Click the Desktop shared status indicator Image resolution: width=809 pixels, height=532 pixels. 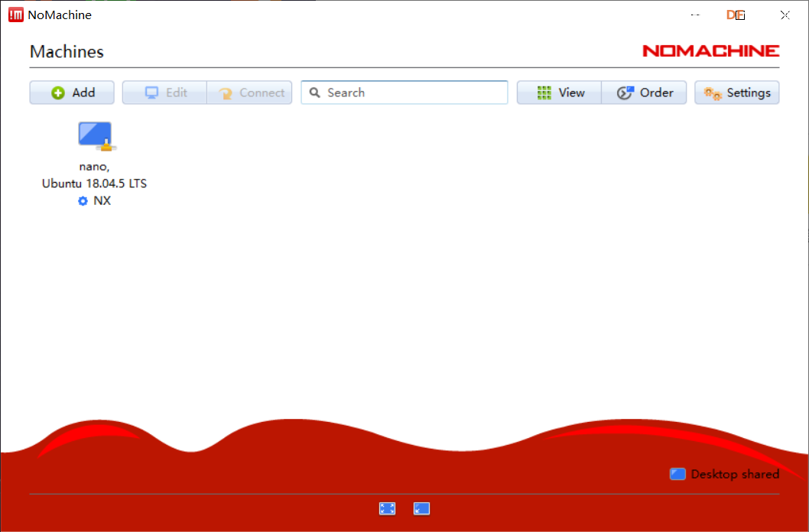[x=724, y=474]
